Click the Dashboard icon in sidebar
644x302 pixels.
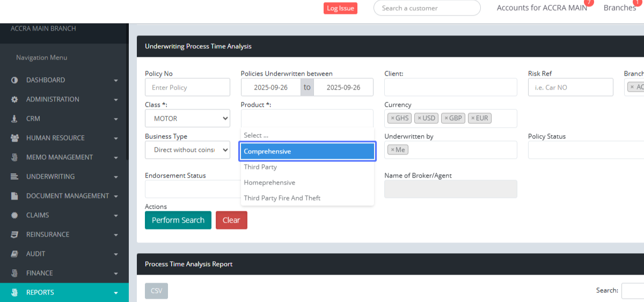(14, 80)
